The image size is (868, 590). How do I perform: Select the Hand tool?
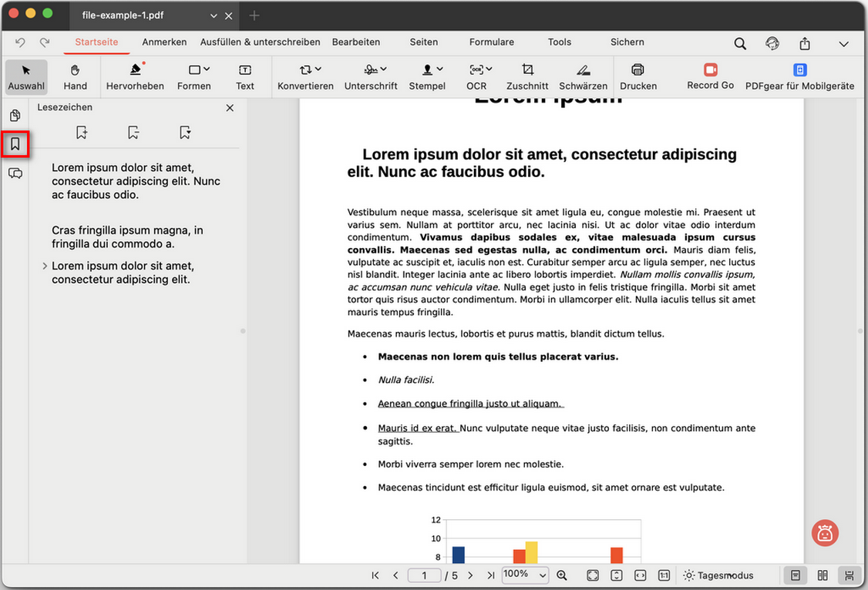click(75, 76)
